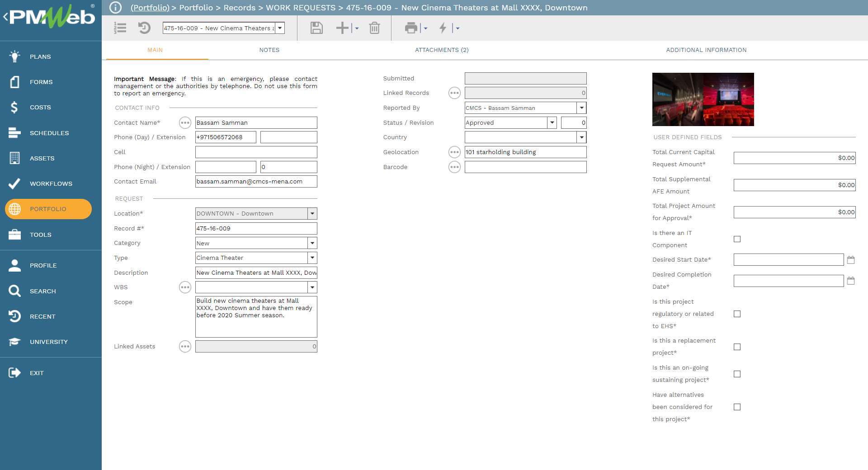Image resolution: width=868 pixels, height=470 pixels.
Task: Click the Delete trash icon in toolbar
Action: 374,28
